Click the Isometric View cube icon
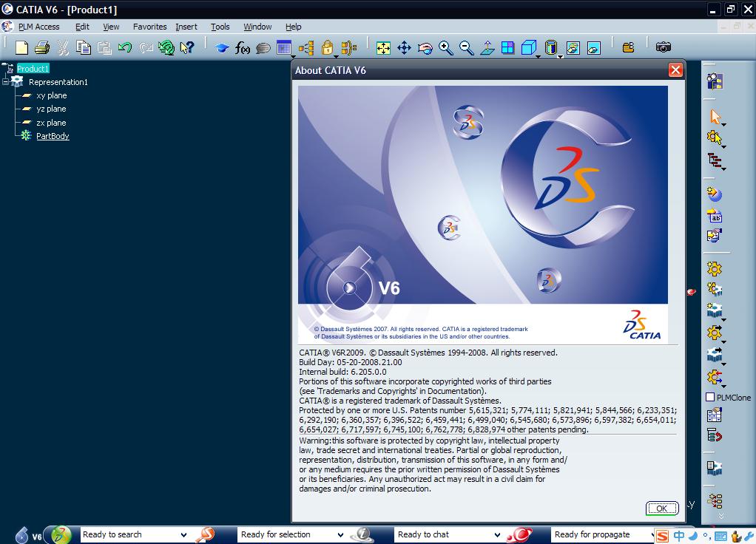Viewport: 756px width, 544px height. point(529,48)
